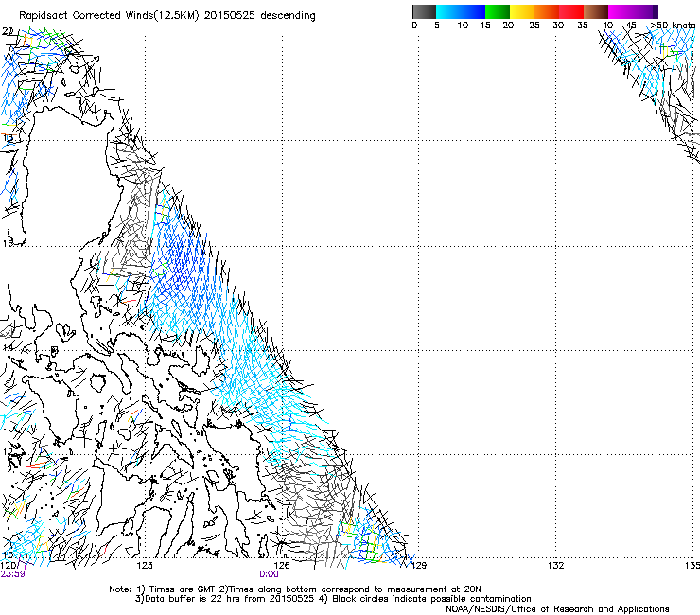Click the legend label "25" under color bar
Viewport: 700px width, 615px height.
[x=534, y=26]
